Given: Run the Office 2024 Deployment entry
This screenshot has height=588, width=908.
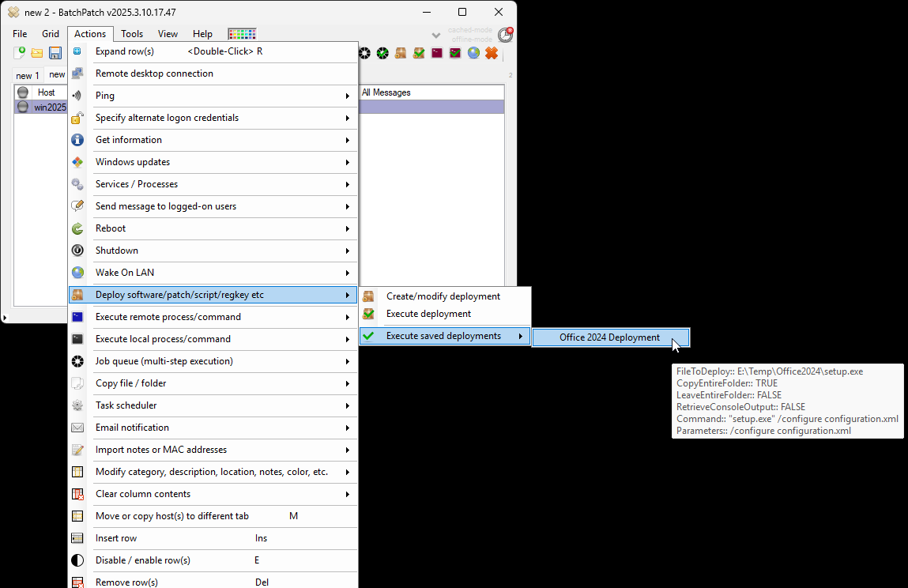Looking at the screenshot, I should pyautogui.click(x=611, y=337).
